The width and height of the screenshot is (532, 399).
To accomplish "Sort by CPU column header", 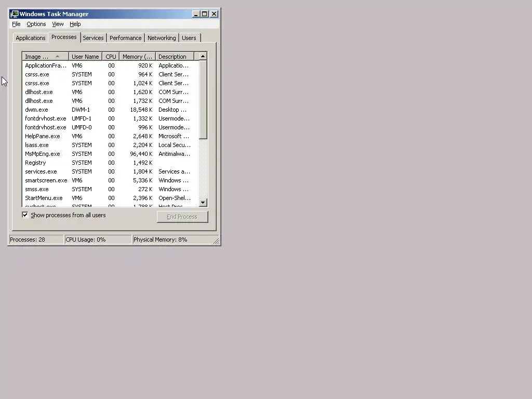I will click(x=111, y=57).
